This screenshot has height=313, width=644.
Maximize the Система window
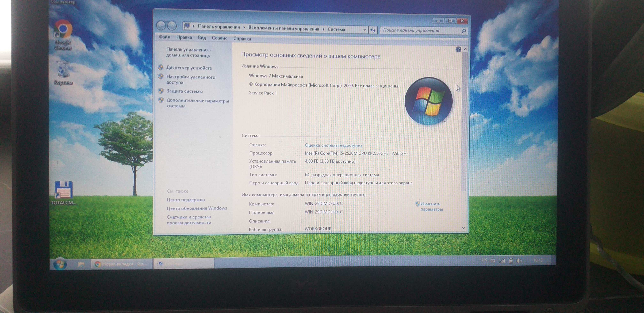(x=450, y=21)
